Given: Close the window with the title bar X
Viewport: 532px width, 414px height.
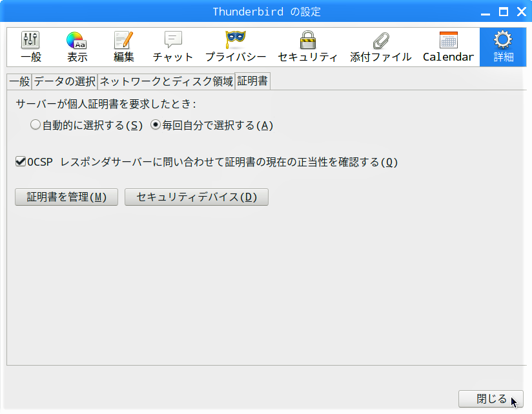Looking at the screenshot, I should 522,12.
